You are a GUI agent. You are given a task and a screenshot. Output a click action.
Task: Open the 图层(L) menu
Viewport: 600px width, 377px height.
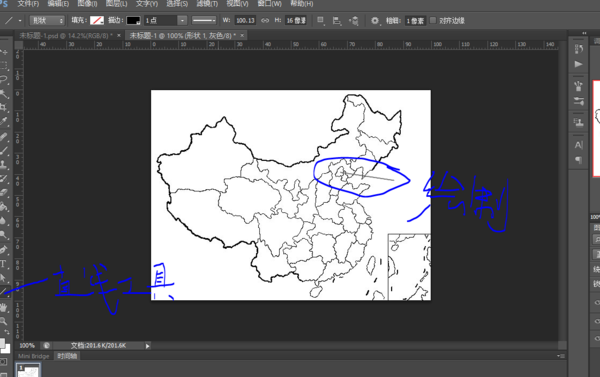[117, 4]
